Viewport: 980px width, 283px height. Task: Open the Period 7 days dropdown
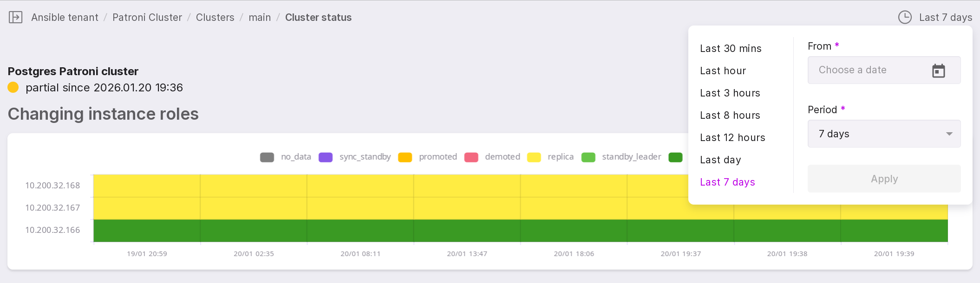[x=884, y=134]
